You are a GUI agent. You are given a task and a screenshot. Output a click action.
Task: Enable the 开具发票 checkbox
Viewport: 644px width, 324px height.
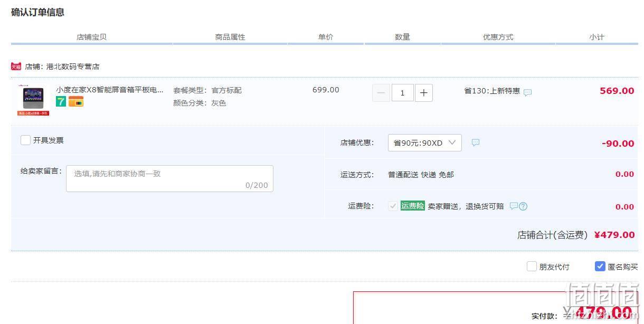25,140
